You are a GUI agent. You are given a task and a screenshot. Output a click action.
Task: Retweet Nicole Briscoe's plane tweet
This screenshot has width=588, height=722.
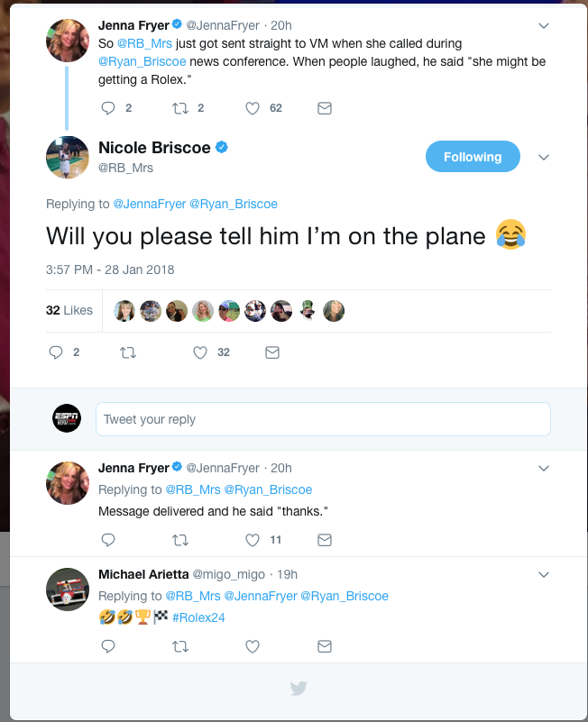click(x=128, y=353)
